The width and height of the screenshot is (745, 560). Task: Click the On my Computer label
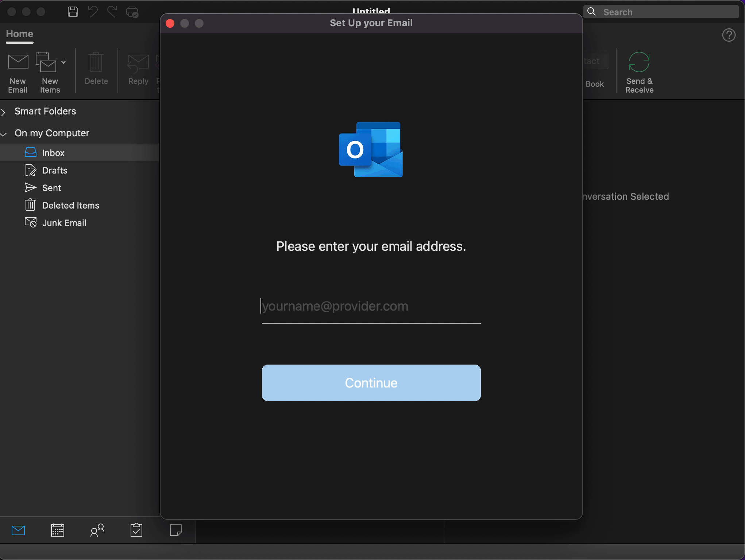tap(52, 133)
